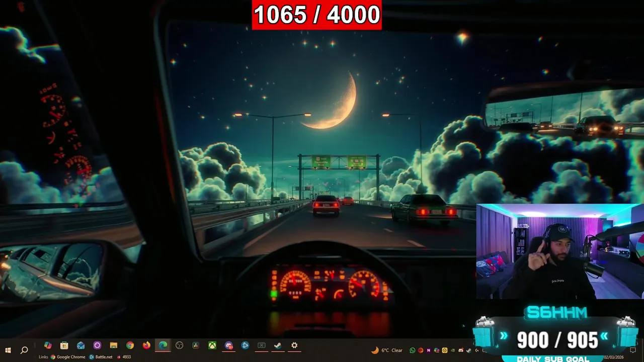
Task: Open OneNote tray icon
Action: tap(429, 350)
